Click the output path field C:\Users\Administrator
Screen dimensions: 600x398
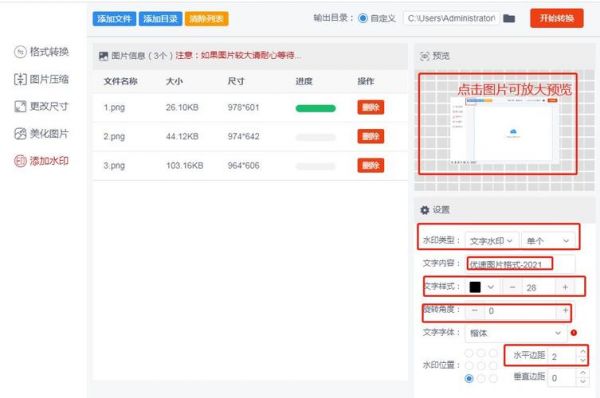452,18
